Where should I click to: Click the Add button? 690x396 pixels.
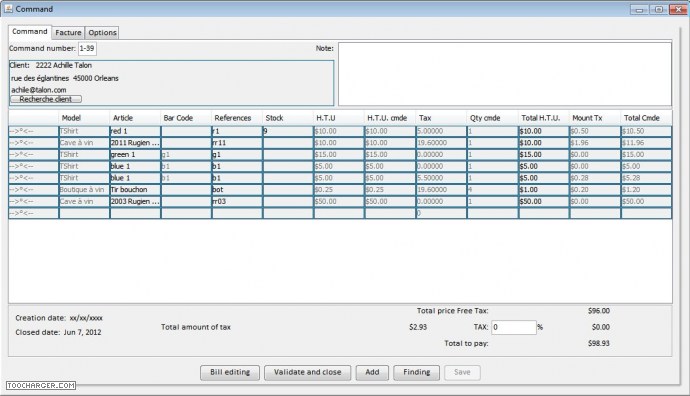coord(372,372)
